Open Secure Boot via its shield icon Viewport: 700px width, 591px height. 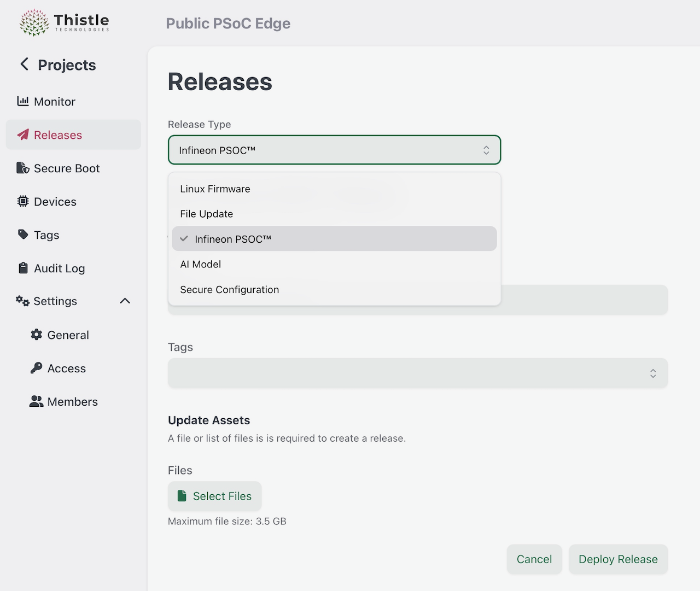pyautogui.click(x=22, y=168)
